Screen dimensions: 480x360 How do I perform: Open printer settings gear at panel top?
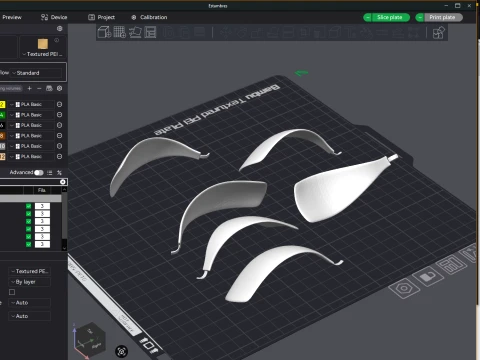(x=60, y=29)
